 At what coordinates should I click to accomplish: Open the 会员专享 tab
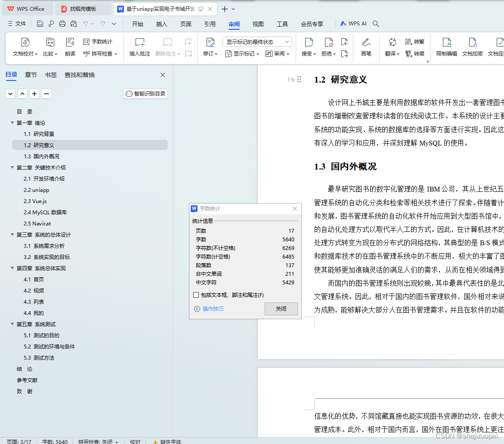[312, 24]
